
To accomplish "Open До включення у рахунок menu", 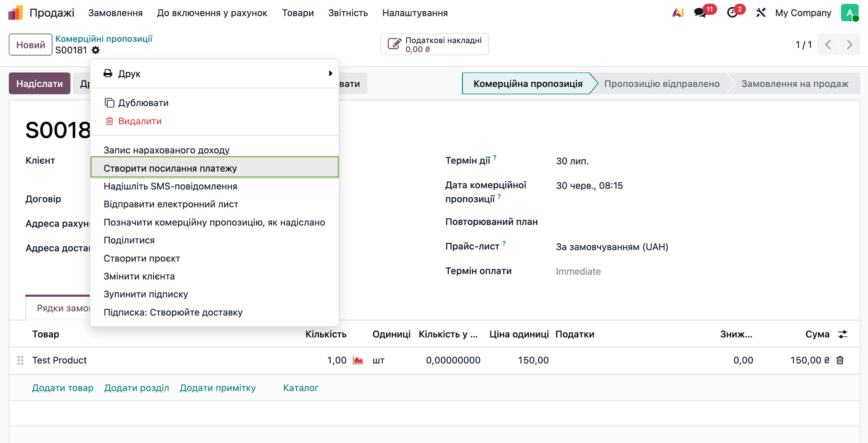I will coord(212,13).
